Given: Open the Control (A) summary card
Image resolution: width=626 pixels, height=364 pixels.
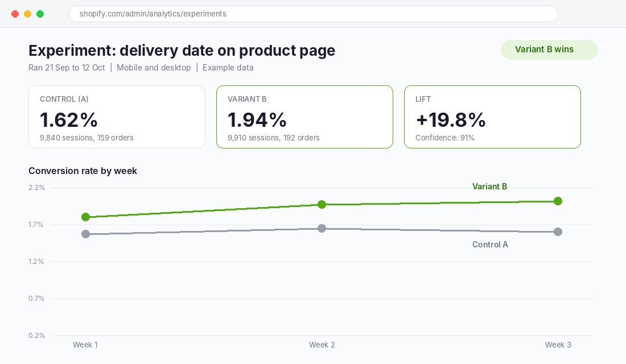Looking at the screenshot, I should tap(117, 117).
